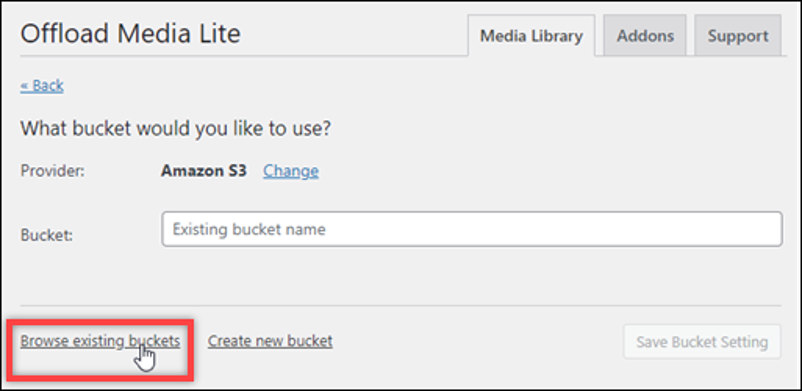
Task: Change the Amazon S3 provider
Action: pos(291,170)
